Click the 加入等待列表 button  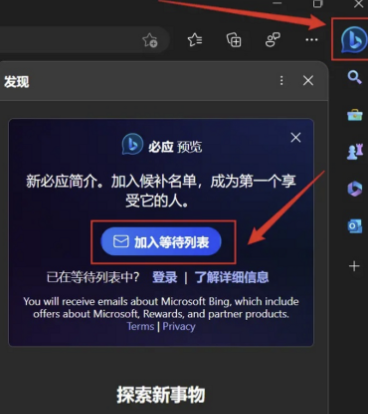click(161, 241)
